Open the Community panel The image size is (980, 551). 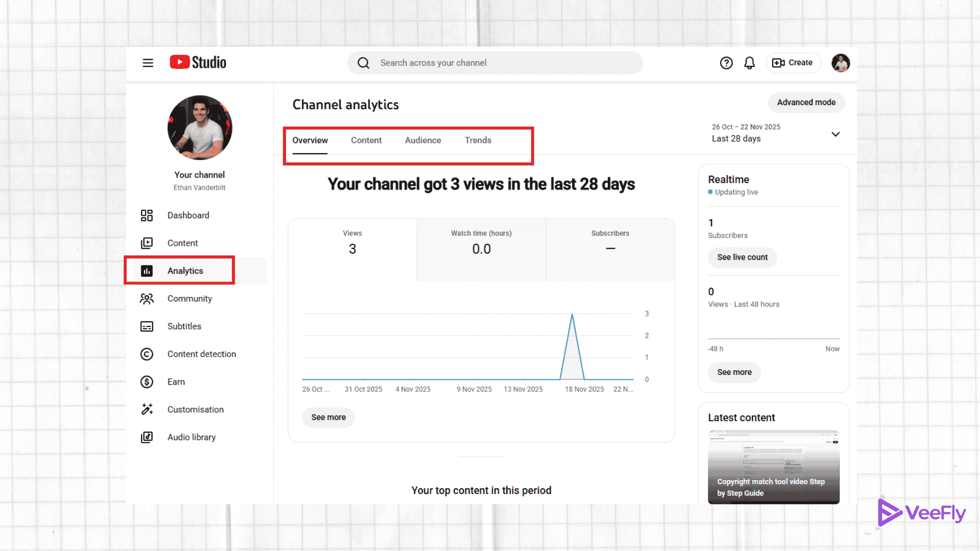click(189, 298)
